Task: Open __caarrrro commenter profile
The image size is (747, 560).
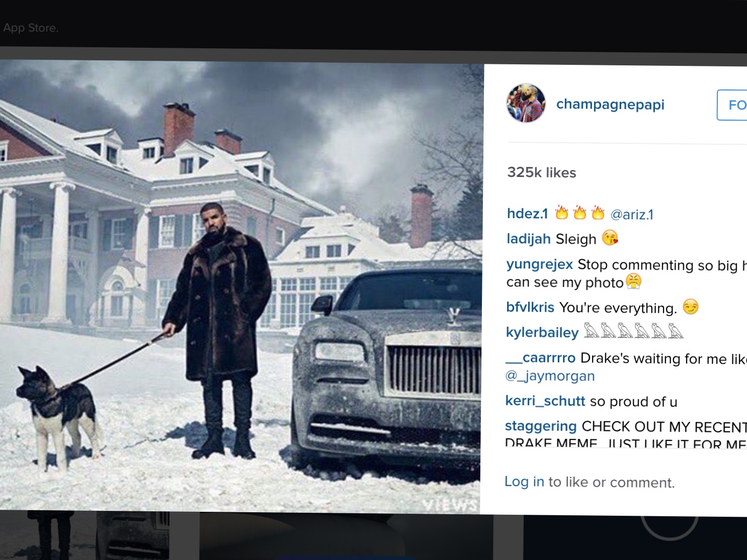Action: (x=540, y=358)
